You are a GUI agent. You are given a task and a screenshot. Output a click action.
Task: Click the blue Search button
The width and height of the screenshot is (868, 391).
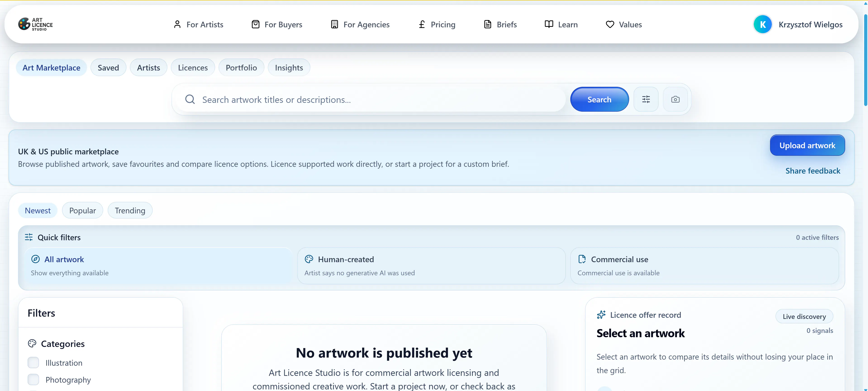point(599,99)
